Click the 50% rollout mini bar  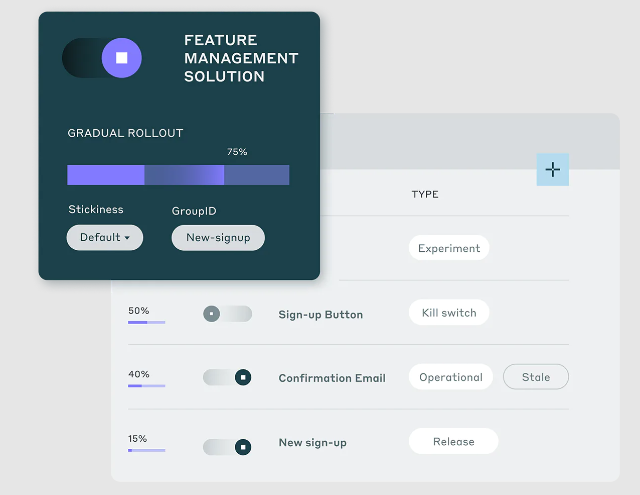(x=147, y=322)
